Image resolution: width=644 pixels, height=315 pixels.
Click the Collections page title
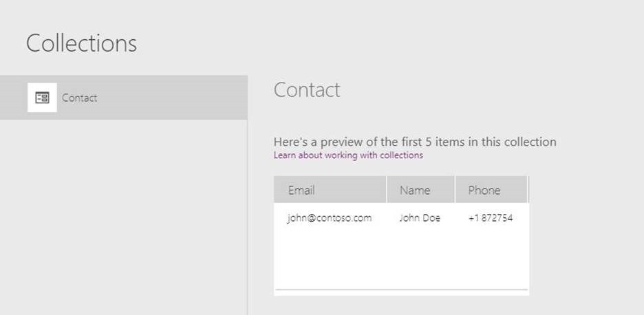81,43
